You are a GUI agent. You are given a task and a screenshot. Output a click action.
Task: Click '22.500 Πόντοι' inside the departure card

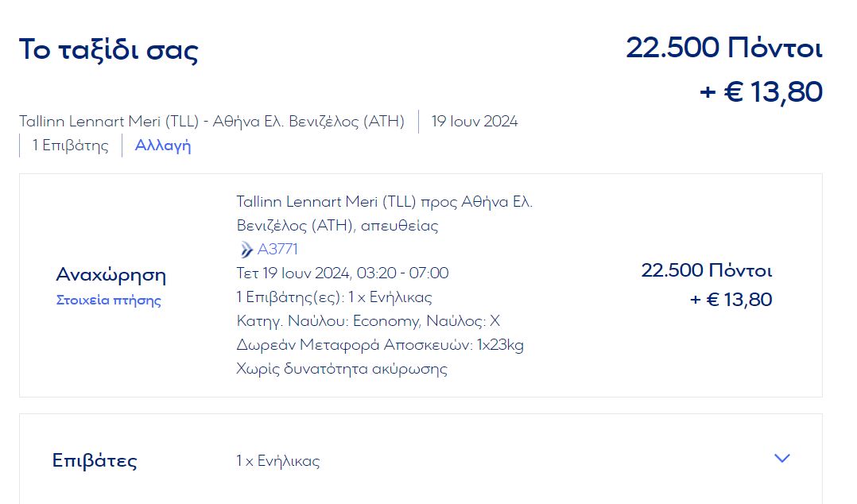pyautogui.click(x=706, y=270)
